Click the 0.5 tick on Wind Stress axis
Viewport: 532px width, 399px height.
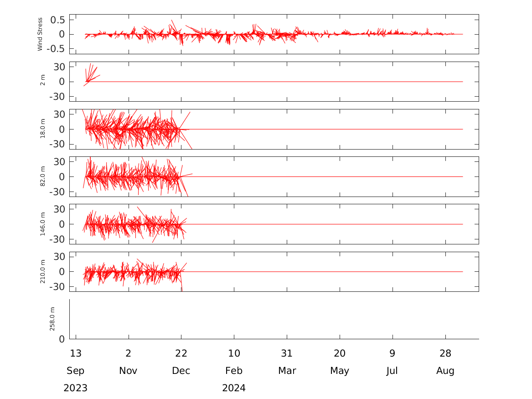[x=57, y=20]
